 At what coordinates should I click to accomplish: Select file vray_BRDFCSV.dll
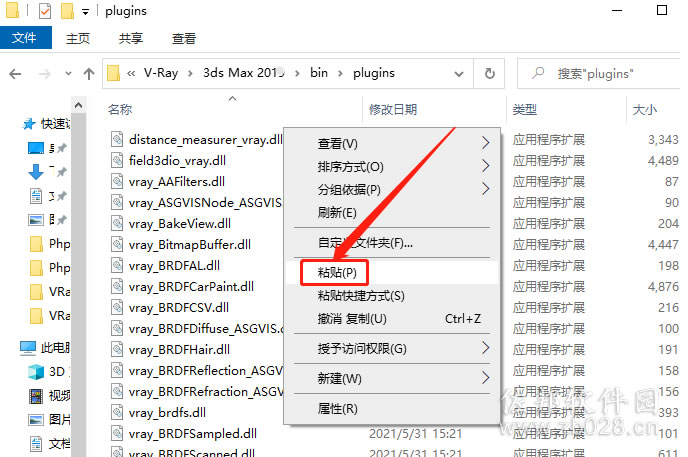[179, 308]
